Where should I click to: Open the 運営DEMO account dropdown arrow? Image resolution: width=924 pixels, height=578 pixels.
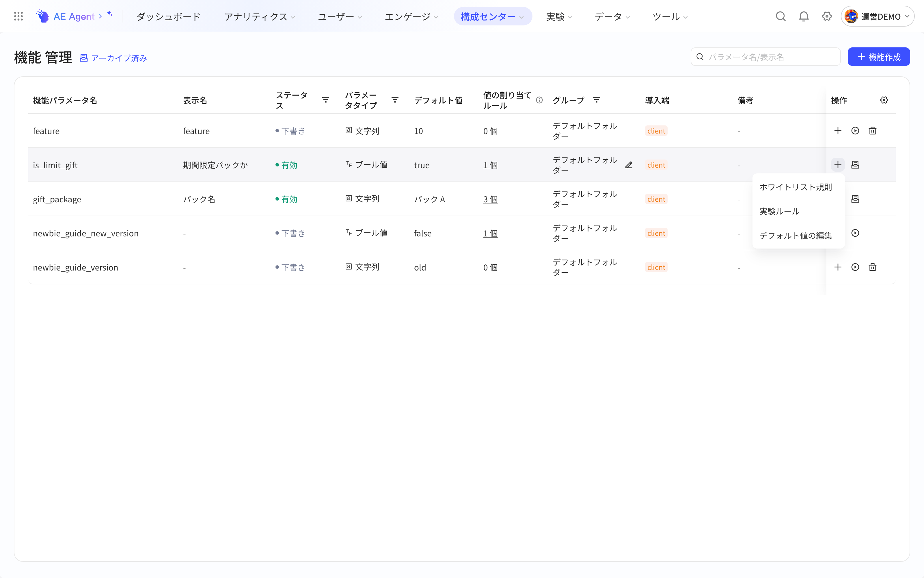point(907,16)
